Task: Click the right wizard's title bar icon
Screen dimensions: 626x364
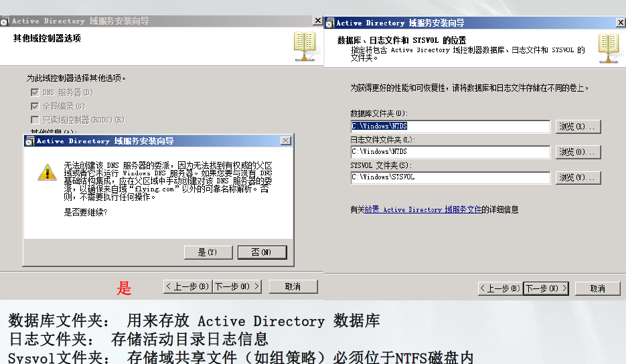Action: [330, 23]
